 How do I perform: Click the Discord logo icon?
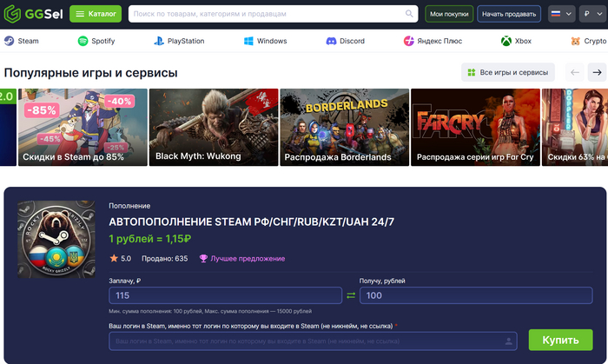331,41
